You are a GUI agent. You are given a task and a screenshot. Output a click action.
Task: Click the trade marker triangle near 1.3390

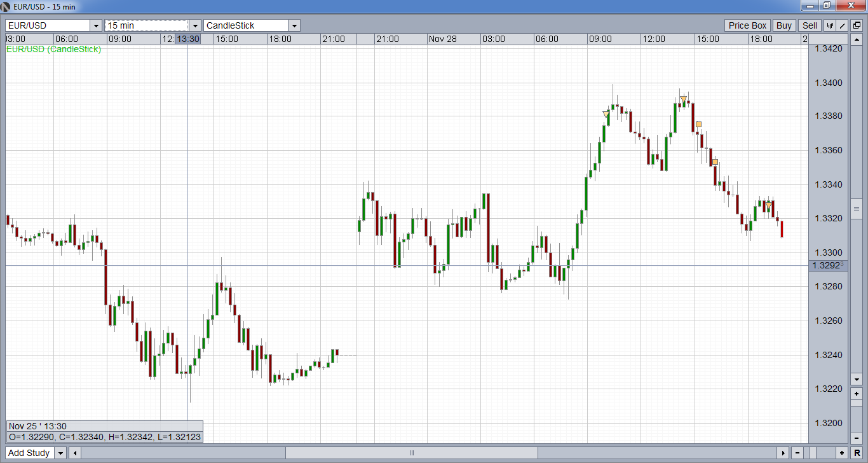click(x=683, y=99)
